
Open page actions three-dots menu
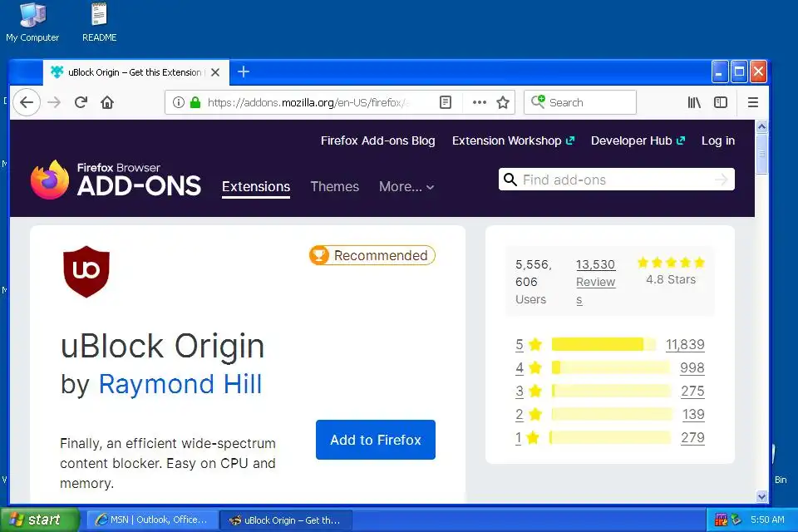point(480,102)
